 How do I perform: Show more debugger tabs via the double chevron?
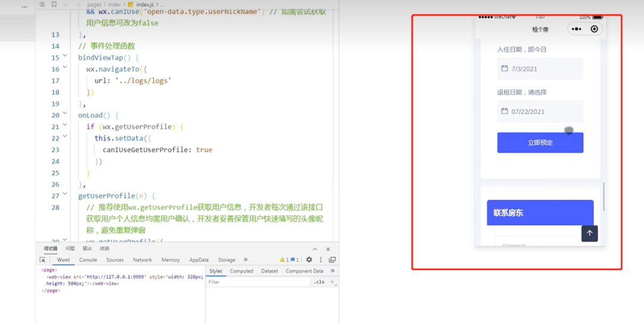(x=245, y=260)
